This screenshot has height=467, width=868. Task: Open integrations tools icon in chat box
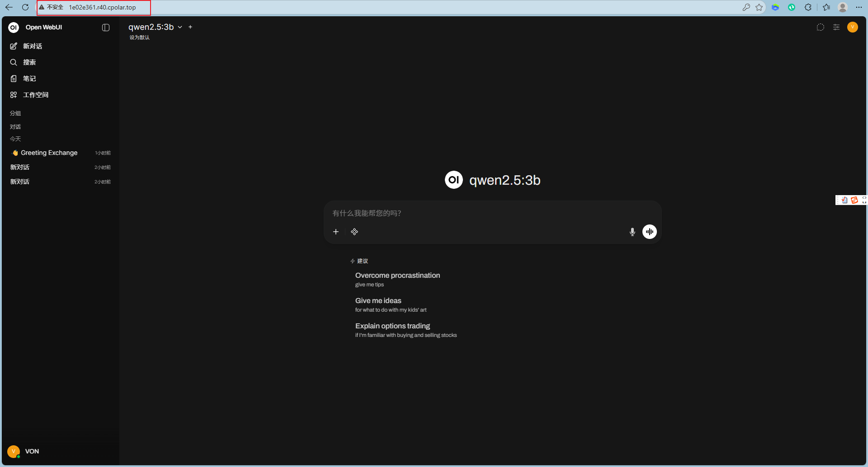point(354,232)
